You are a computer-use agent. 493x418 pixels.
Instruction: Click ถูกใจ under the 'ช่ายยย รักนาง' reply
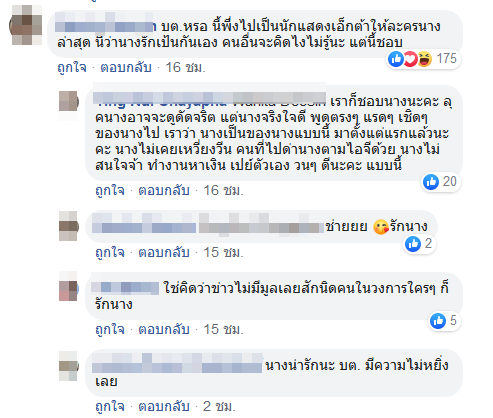click(x=110, y=252)
